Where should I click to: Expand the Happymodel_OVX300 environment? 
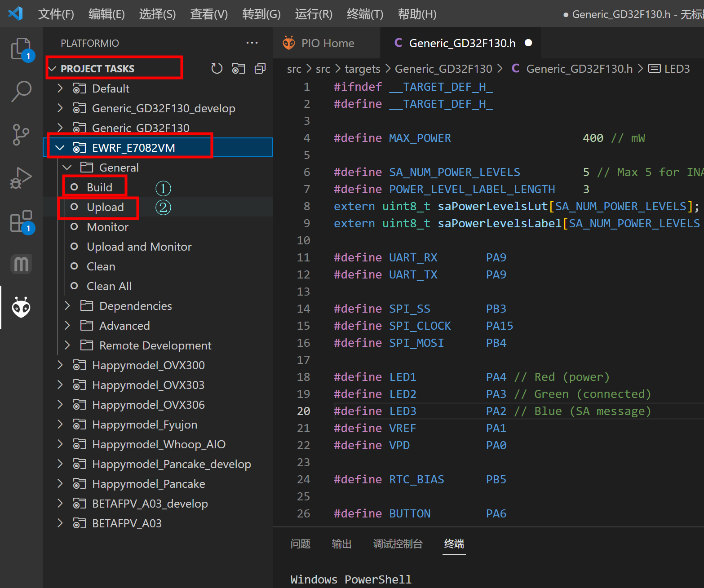pyautogui.click(x=60, y=365)
